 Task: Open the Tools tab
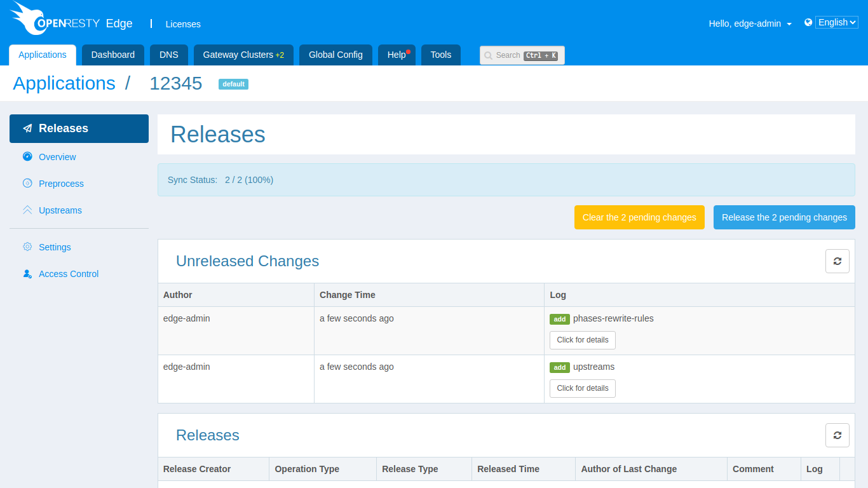coord(441,55)
